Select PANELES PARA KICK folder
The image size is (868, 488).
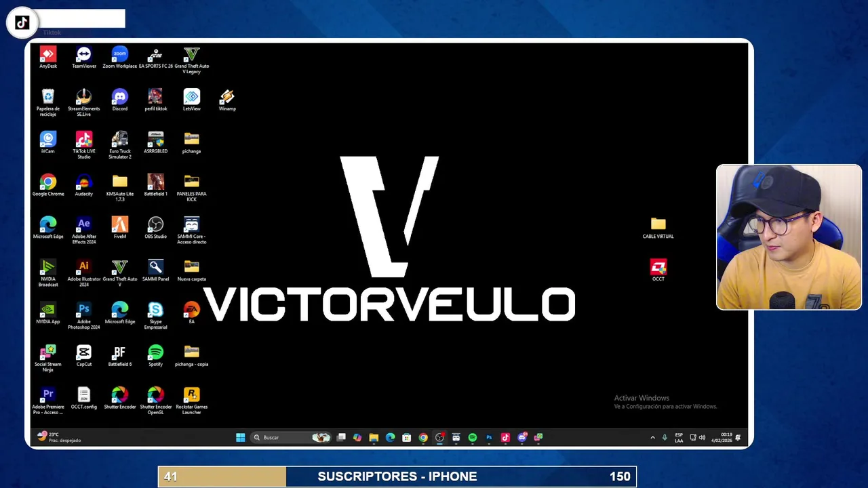click(192, 188)
